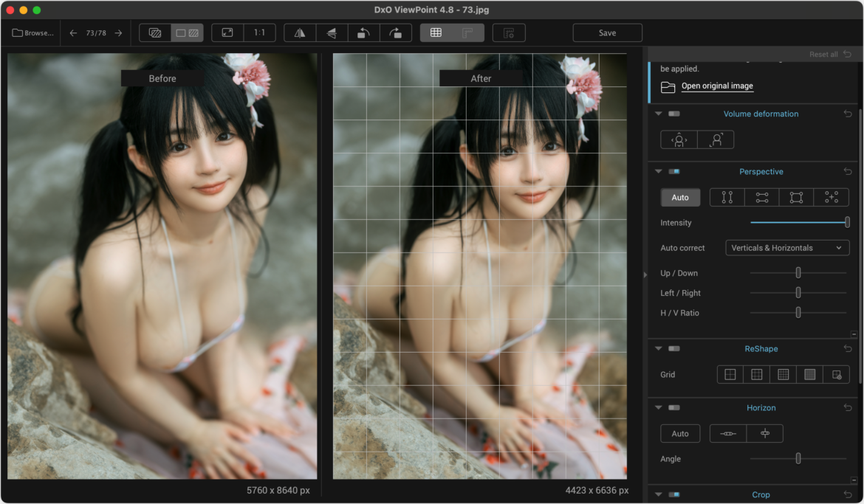
Task: Choose the force horizontal parallels perspective tool
Action: tap(762, 197)
